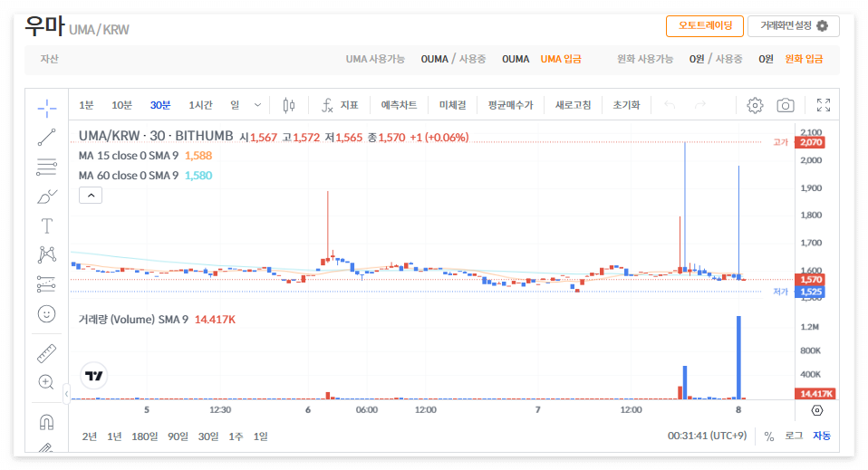Select the trend line drawing tool
This screenshot has width=868, height=470.
click(47, 138)
